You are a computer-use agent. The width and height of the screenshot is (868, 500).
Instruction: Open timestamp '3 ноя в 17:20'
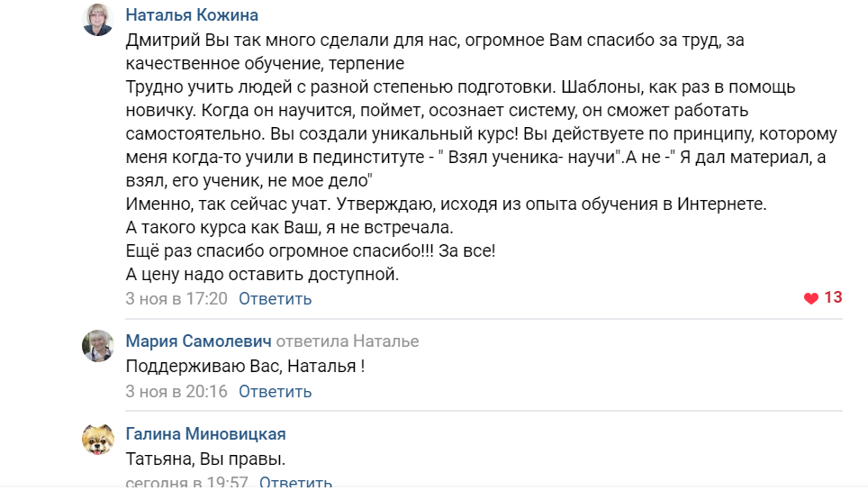pos(176,299)
